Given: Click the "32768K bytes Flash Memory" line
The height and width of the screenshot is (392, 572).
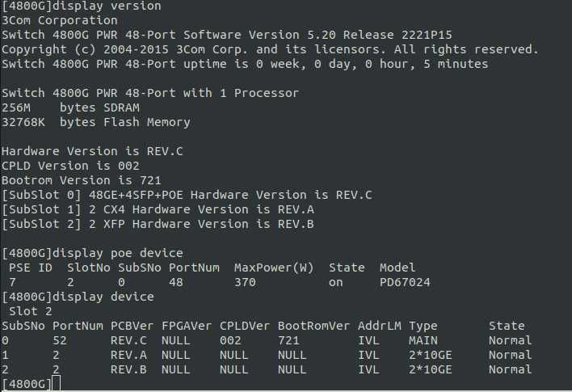Looking at the screenshot, I should (x=95, y=122).
